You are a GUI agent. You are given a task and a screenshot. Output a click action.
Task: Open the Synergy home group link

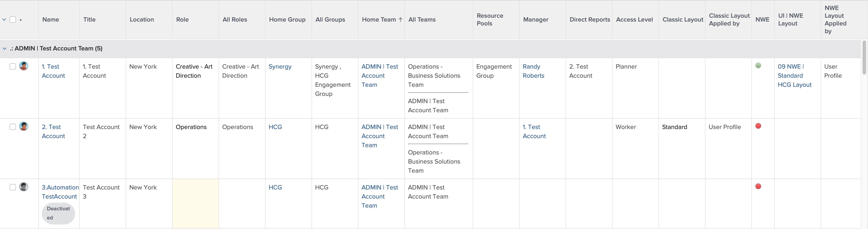pyautogui.click(x=280, y=67)
